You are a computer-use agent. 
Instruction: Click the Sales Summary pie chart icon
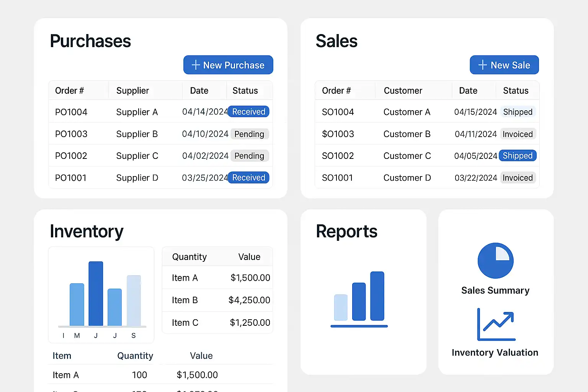click(x=495, y=261)
